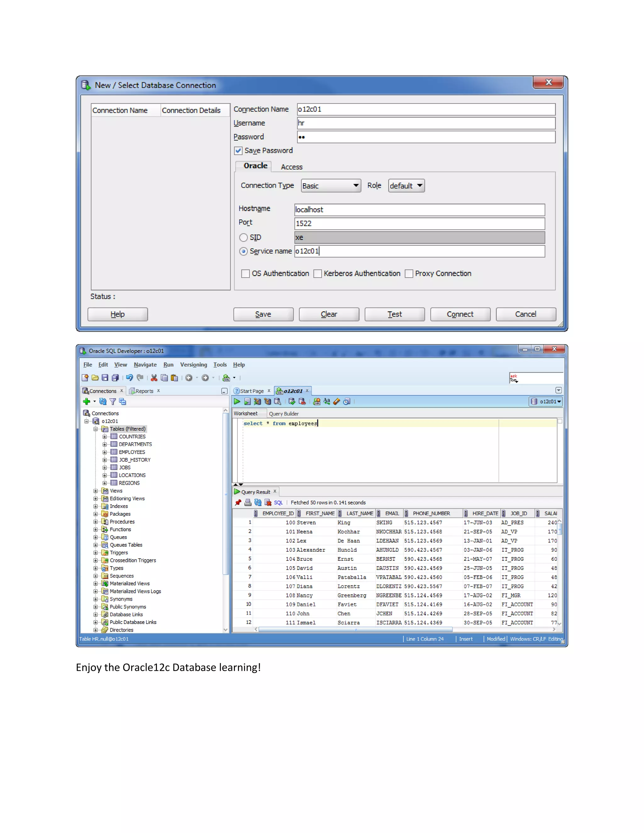Image resolution: width=644 pixels, height=833 pixels.
Task: Expand the EMPLOYEES table node
Action: (104, 452)
